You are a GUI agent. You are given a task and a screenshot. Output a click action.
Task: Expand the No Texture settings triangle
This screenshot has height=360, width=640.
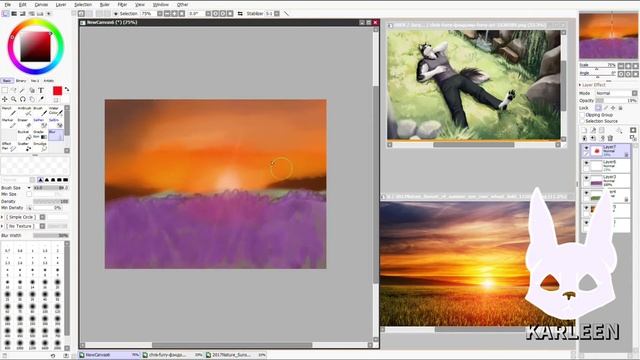point(2,226)
